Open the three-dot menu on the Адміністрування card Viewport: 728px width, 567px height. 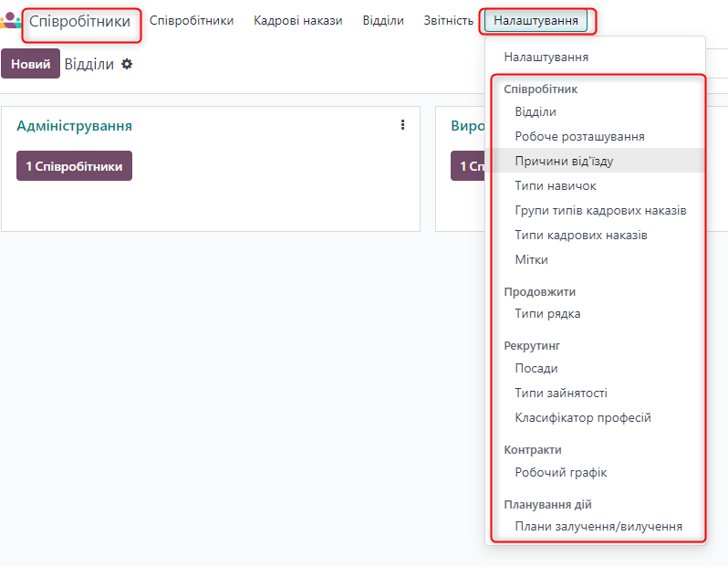point(402,124)
